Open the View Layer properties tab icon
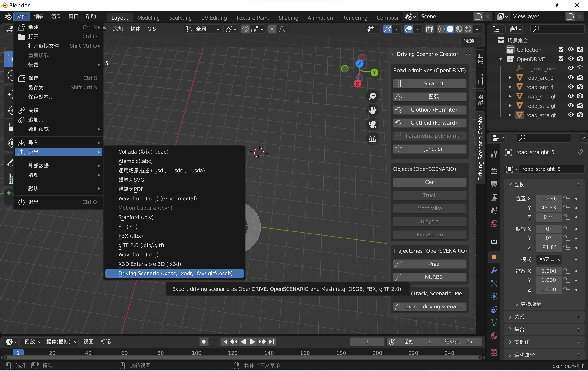This screenshot has width=588, height=371. tap(494, 197)
